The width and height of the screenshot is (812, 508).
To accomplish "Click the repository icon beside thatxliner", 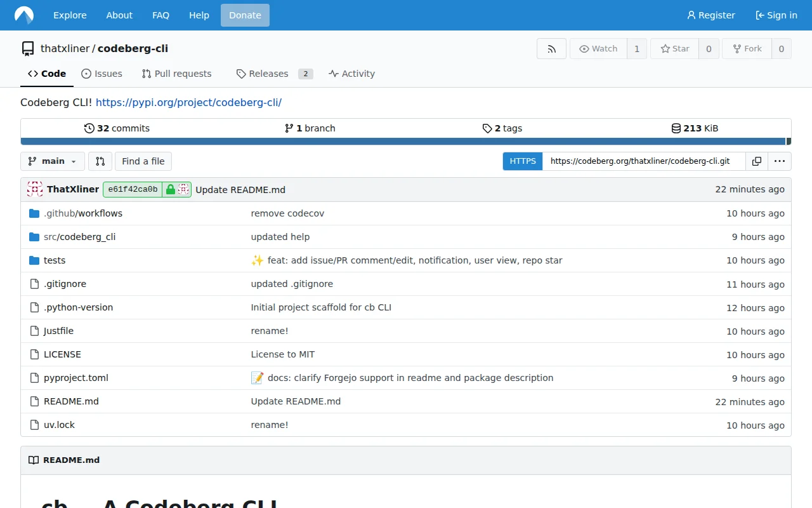I will click(x=28, y=49).
